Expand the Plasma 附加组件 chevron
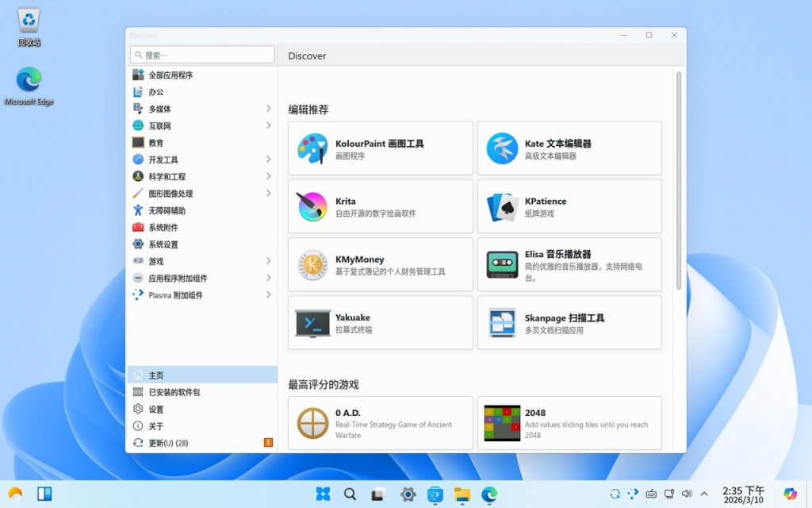The height and width of the screenshot is (508, 812). 268,295
